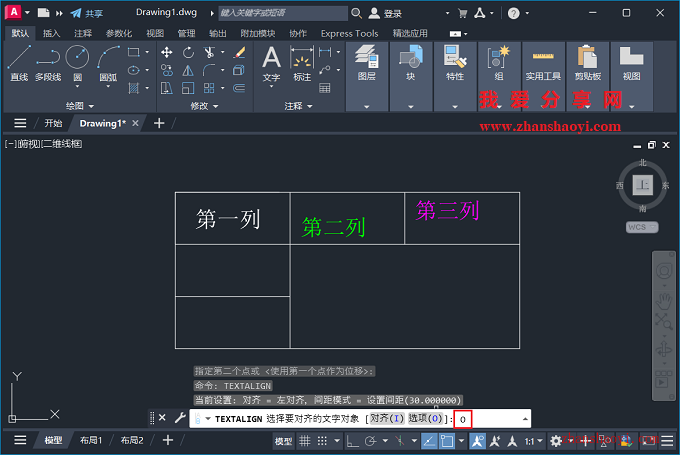680x455 pixels.
Task: Activate the Move tool
Action: coord(167,52)
